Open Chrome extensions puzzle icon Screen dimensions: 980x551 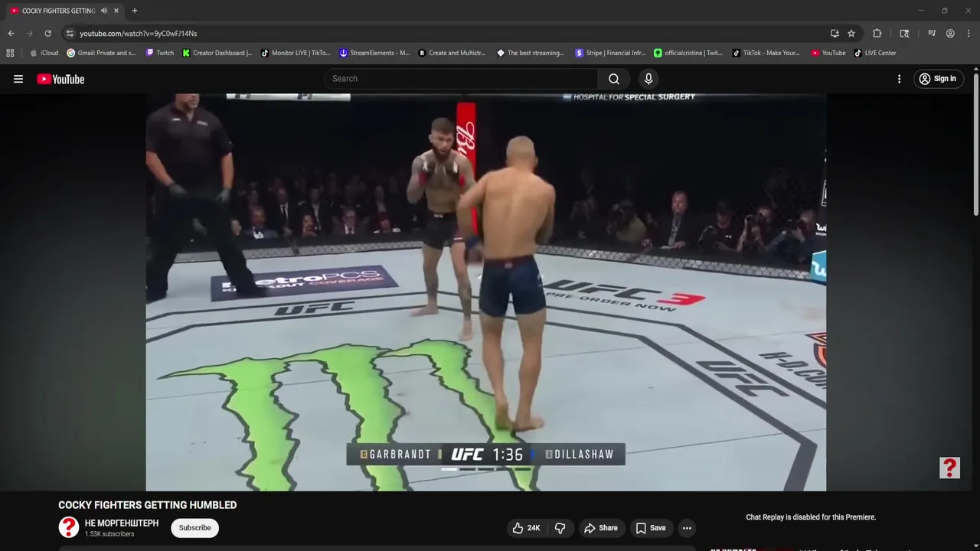pyautogui.click(x=877, y=34)
